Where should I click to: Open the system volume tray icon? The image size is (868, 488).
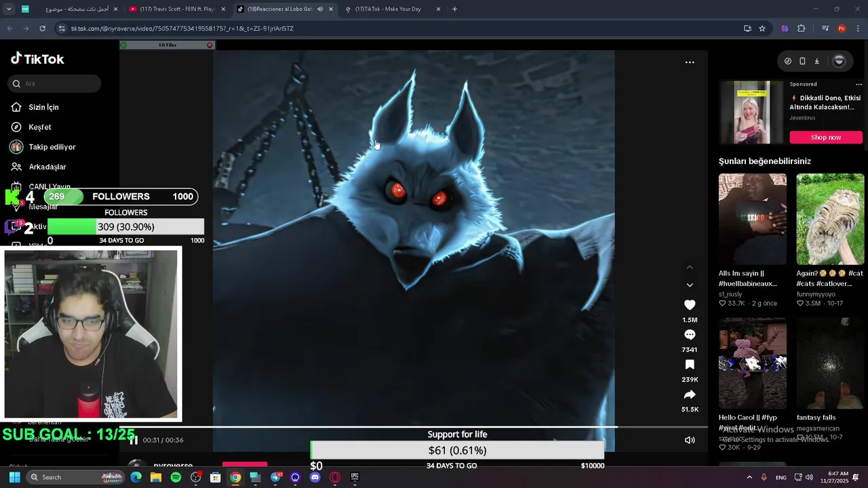[x=809, y=477]
